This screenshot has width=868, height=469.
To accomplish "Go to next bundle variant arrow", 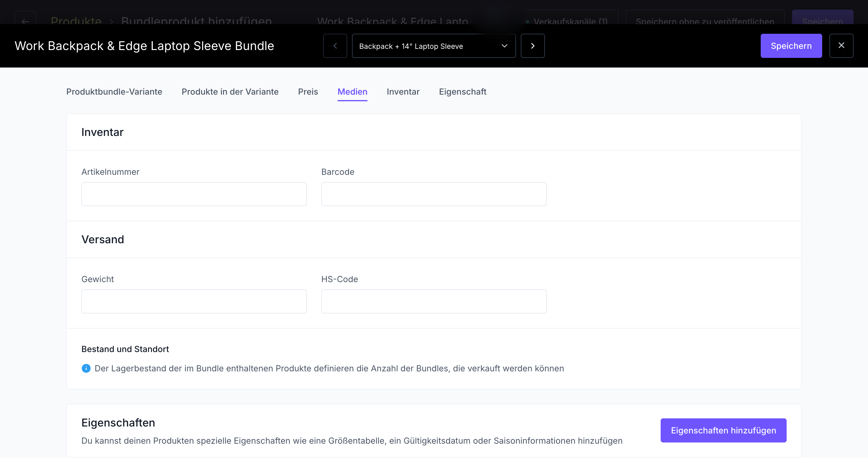I will point(533,46).
